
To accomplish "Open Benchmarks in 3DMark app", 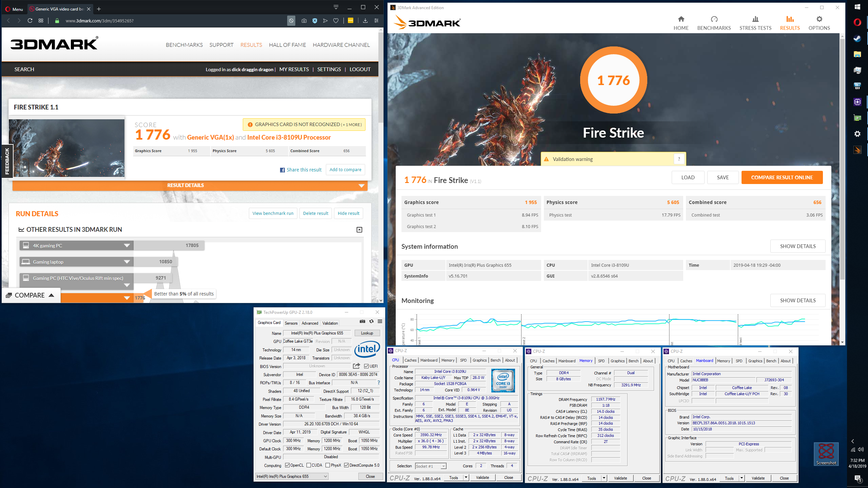I will [714, 23].
